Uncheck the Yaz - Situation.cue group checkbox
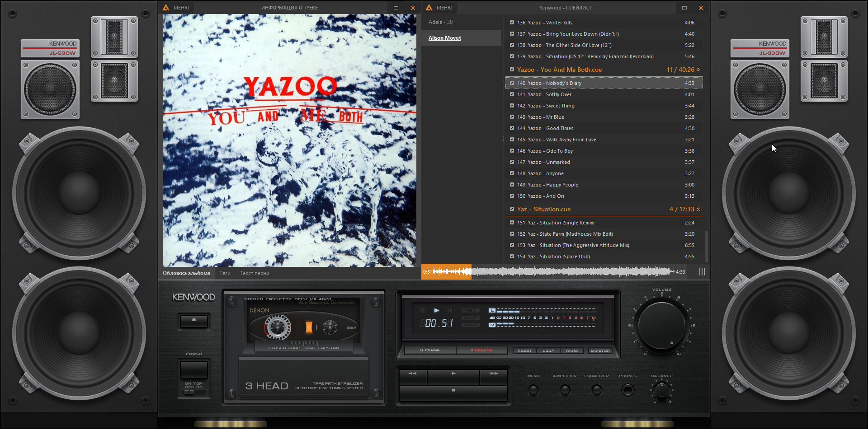The image size is (868, 429). tap(512, 209)
